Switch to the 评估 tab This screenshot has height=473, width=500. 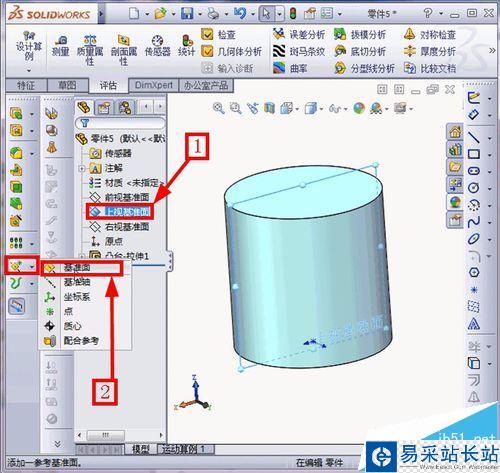108,86
